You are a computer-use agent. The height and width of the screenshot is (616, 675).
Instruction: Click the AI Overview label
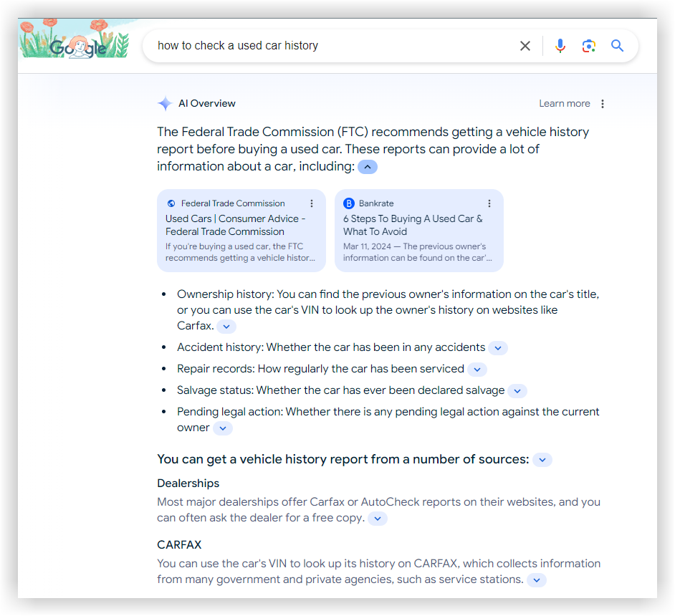(x=207, y=104)
